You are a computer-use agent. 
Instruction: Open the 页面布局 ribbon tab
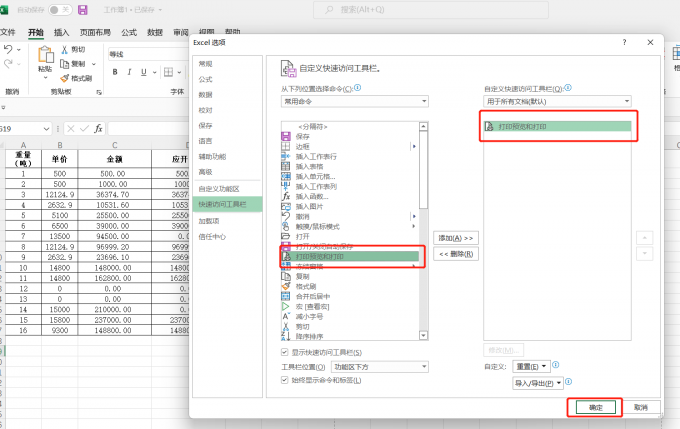tap(95, 32)
